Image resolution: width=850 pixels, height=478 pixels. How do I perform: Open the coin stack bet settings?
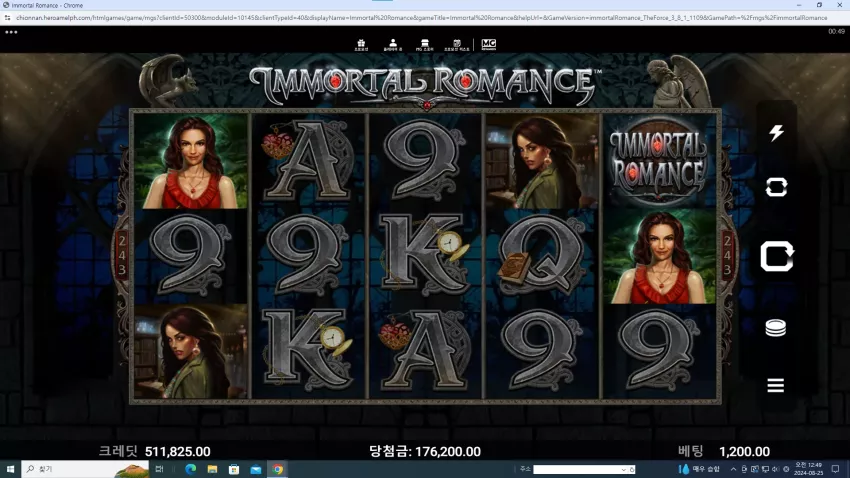(776, 328)
